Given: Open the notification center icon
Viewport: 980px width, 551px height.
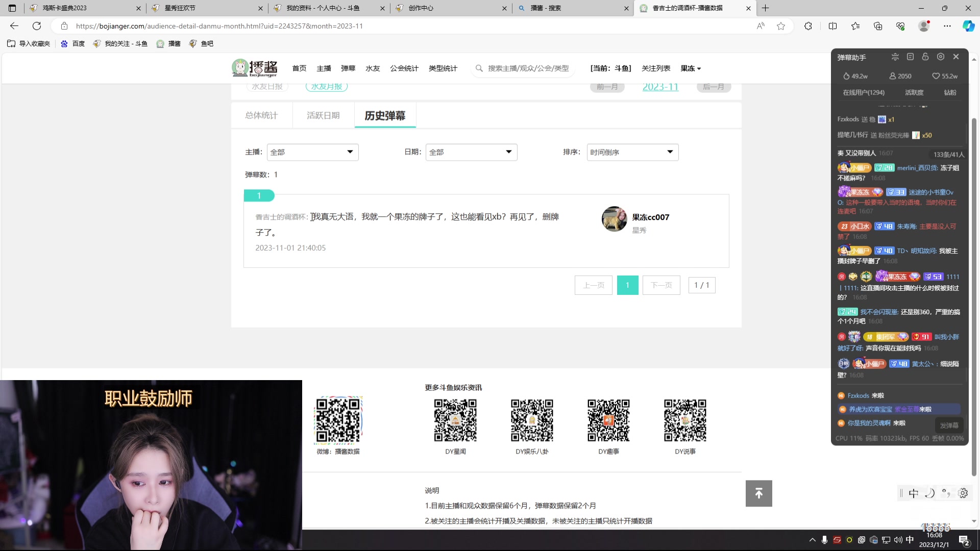Looking at the screenshot, I should (x=964, y=540).
